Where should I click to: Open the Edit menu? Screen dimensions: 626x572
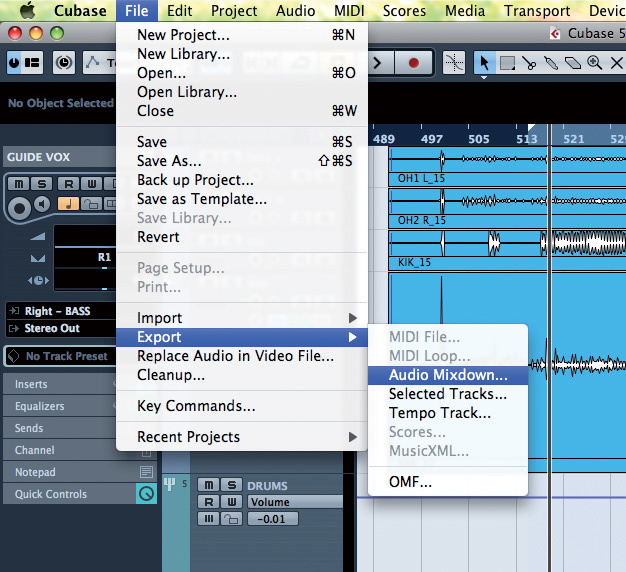[x=179, y=11]
